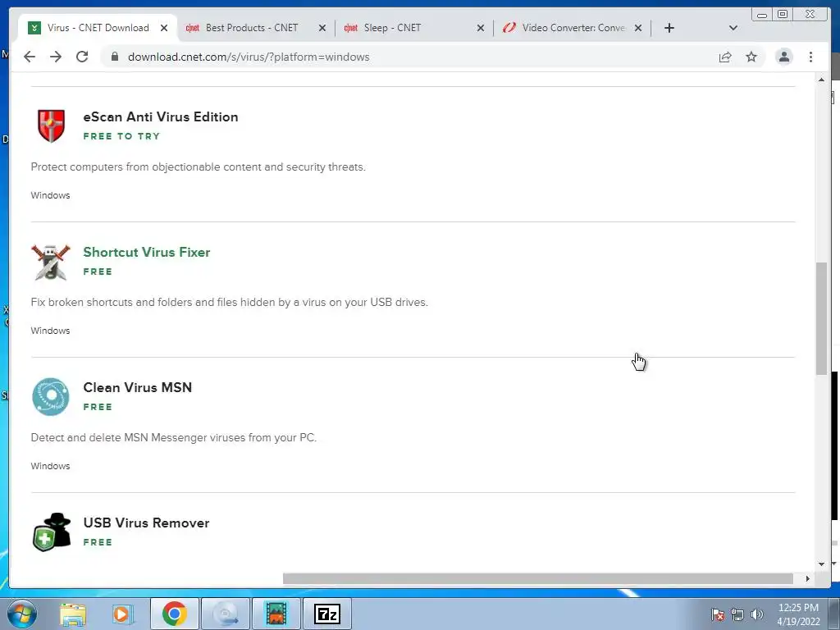Viewport: 840px width, 630px height.
Task: Share this page icon
Action: tap(725, 57)
